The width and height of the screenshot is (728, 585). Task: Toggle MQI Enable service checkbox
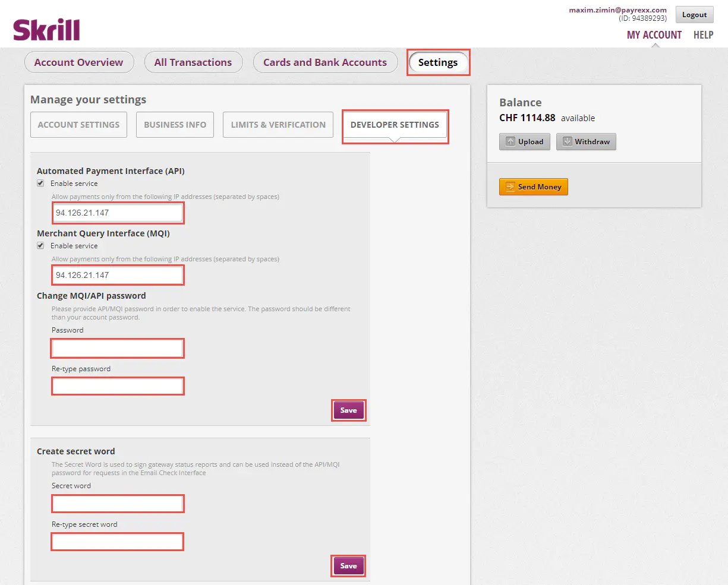tap(40, 246)
